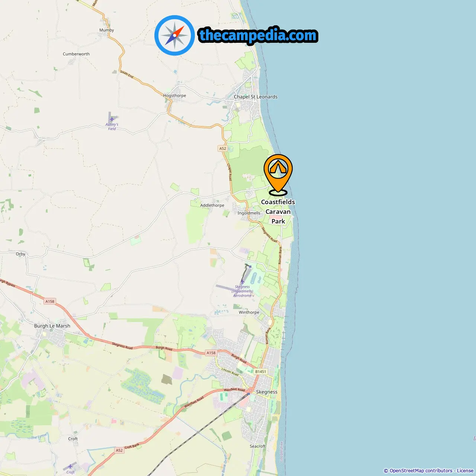Click the A52 road shield near Chapel Road
The height and width of the screenshot is (476, 476).
pos(222,148)
